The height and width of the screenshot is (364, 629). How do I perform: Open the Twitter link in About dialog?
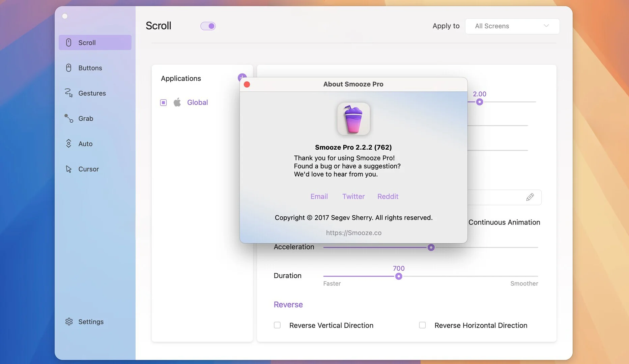click(353, 196)
